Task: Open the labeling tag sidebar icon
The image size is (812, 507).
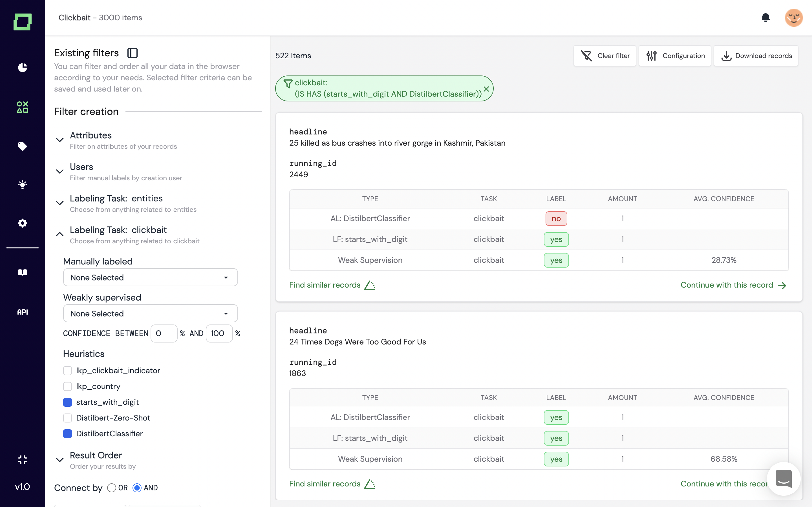Action: [x=23, y=146]
